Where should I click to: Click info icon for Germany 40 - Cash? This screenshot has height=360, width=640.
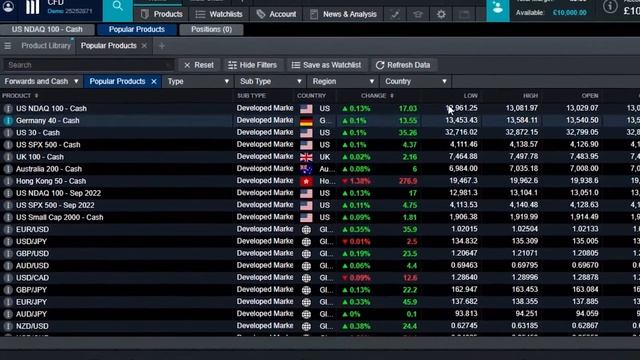click(x=8, y=121)
